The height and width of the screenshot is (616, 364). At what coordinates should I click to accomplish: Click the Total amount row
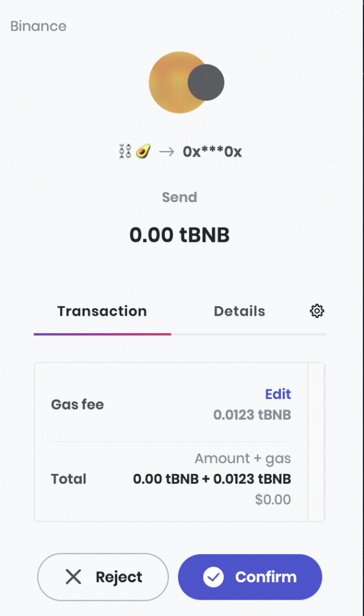[211, 479]
